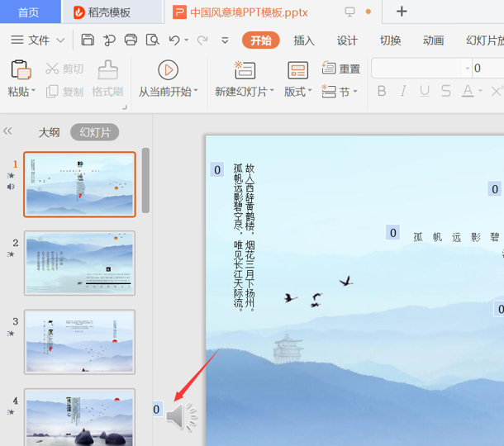Click the export to PDF icon

pyautogui.click(x=109, y=40)
